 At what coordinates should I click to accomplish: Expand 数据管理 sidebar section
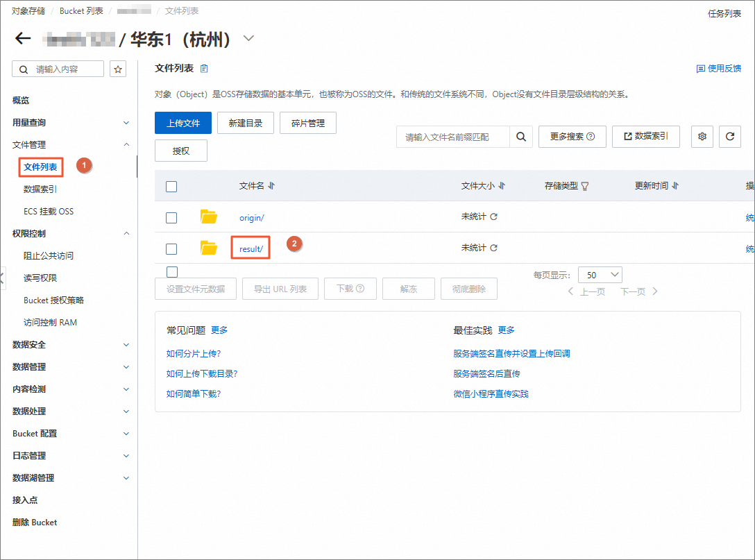[x=126, y=367]
